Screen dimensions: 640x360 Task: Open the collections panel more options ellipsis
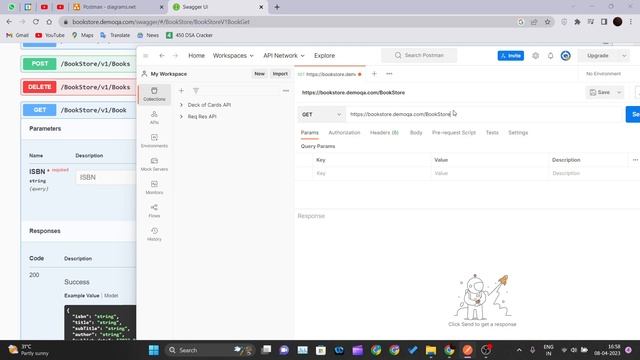(286, 91)
